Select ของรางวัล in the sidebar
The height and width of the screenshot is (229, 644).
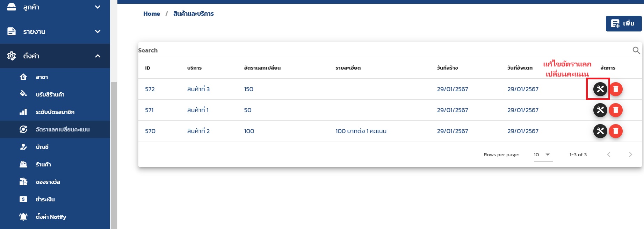click(55, 182)
